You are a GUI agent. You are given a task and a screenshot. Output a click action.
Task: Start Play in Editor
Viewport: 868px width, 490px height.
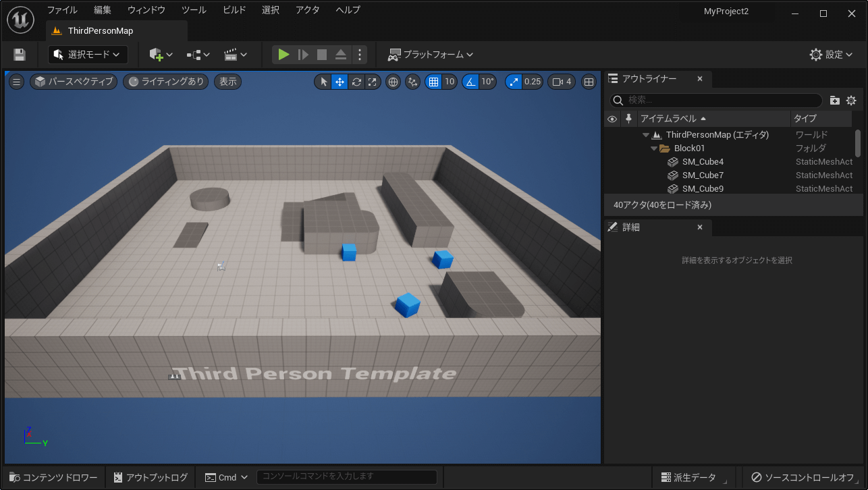pyautogui.click(x=284, y=55)
